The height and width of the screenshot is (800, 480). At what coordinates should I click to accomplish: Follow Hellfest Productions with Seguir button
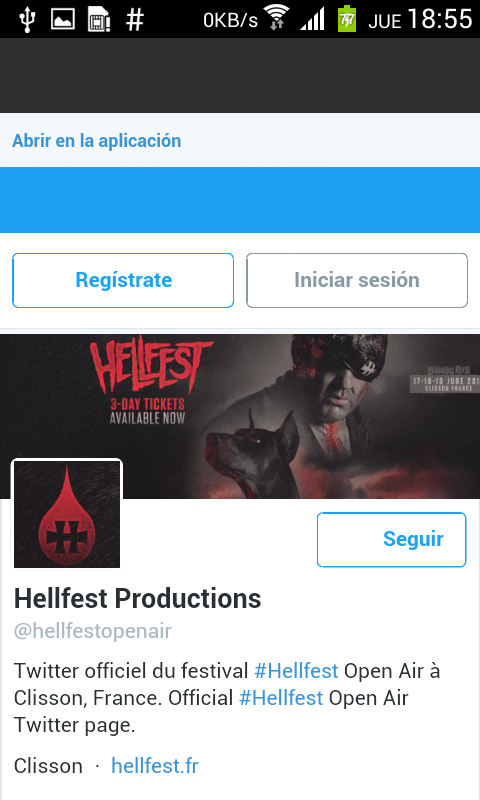[391, 539]
